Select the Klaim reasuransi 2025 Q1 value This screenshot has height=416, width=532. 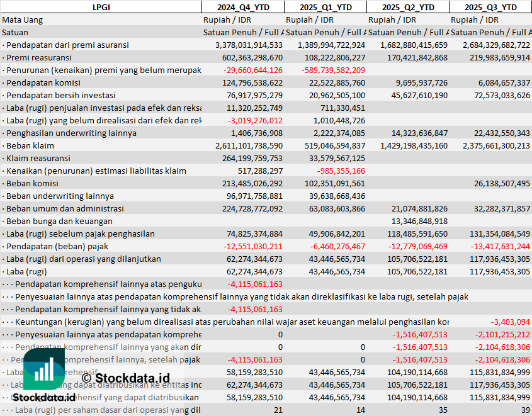coord(333,158)
